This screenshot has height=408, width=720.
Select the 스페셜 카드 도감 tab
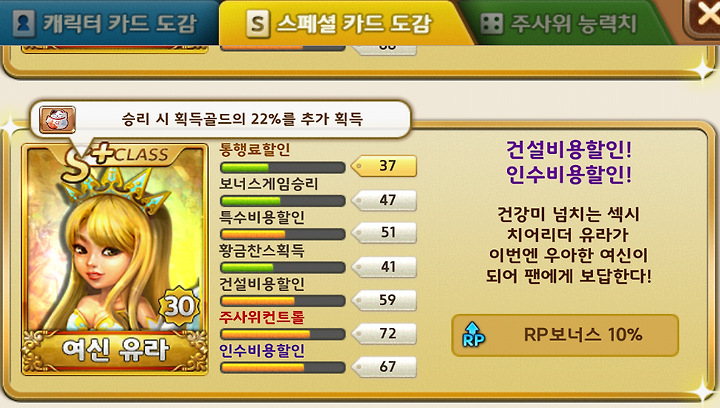coord(342,23)
